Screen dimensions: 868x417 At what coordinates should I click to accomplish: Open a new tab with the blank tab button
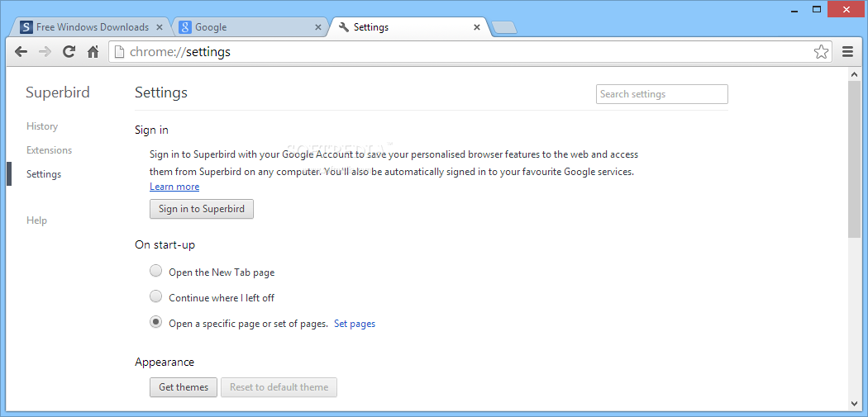[503, 27]
